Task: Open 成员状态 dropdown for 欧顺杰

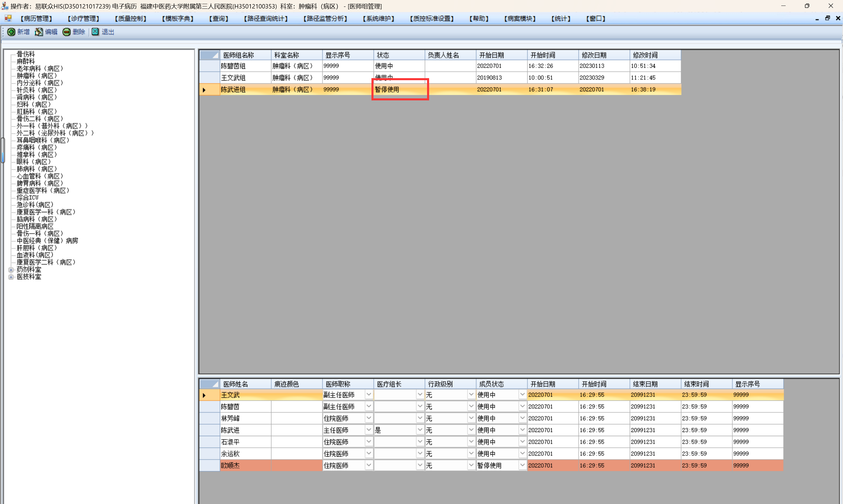Action: tap(522, 465)
